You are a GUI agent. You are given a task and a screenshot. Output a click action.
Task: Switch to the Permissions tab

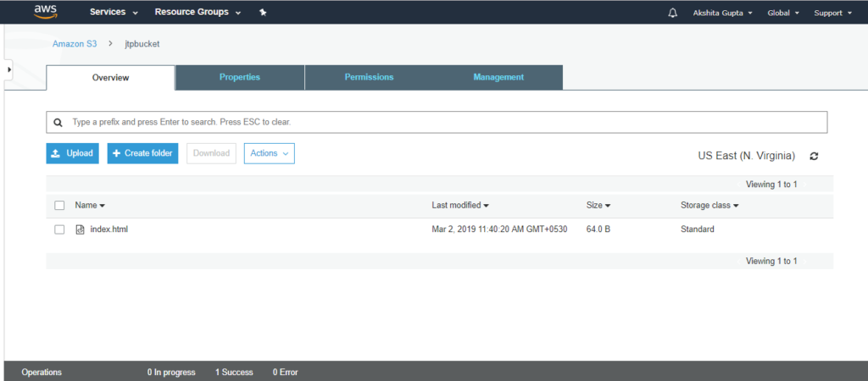370,77
